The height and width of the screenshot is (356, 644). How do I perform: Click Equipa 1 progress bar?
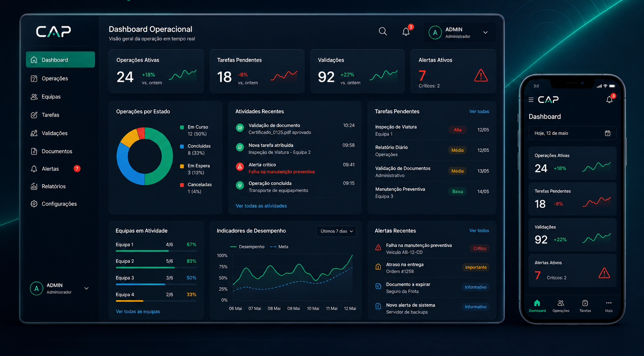click(156, 251)
